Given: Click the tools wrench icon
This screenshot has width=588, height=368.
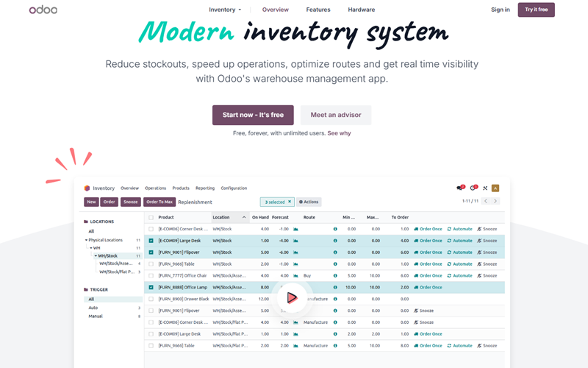Looking at the screenshot, I should [x=485, y=188].
